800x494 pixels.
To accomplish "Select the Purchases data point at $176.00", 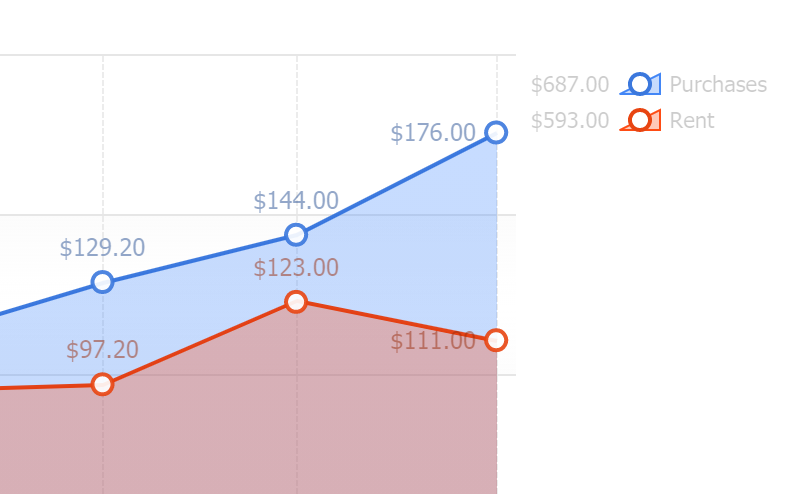I will click(x=496, y=132).
